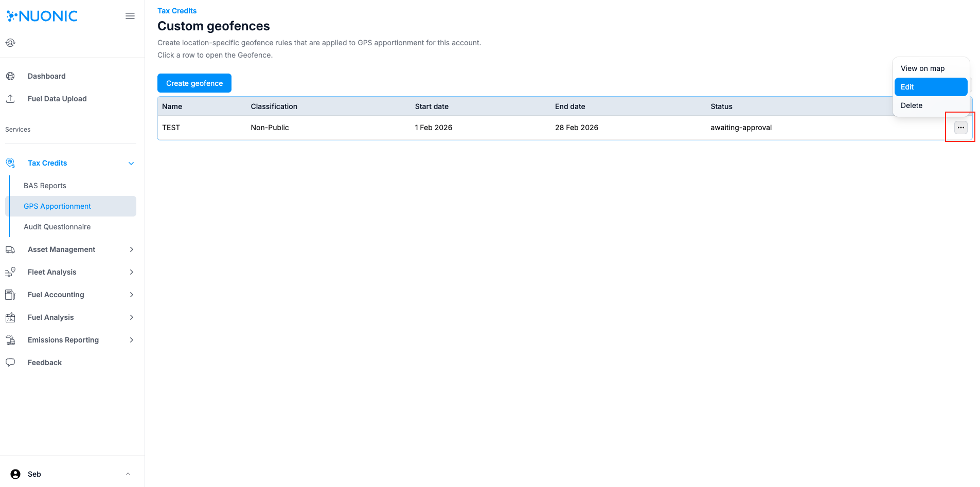The image size is (980, 487).
Task: Click the Feedback speech bubble icon
Action: (x=10, y=363)
